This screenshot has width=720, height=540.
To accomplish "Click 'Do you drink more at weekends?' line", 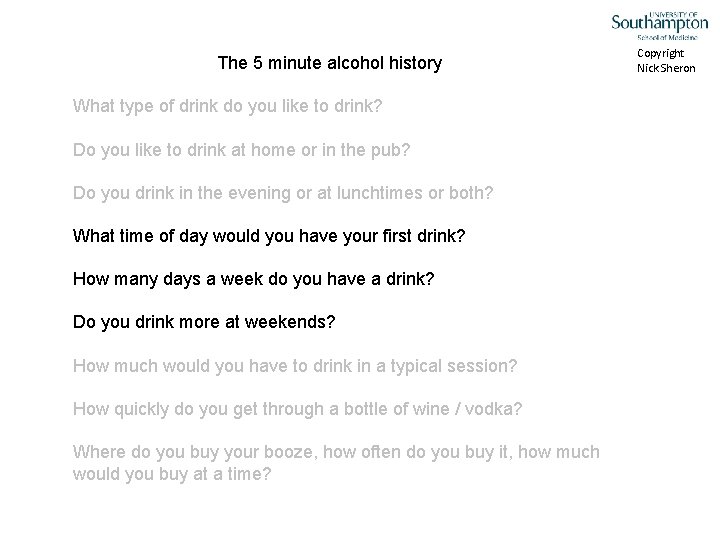I will click(204, 322).
